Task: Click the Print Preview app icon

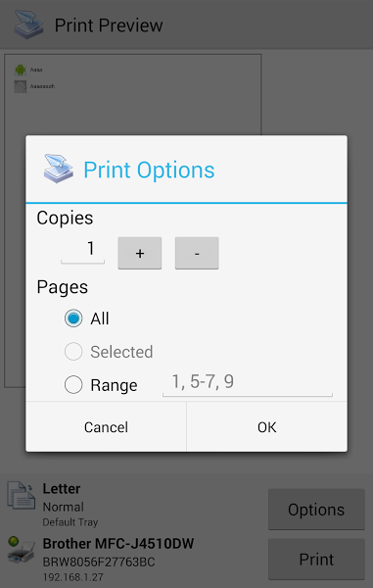Action: (x=28, y=24)
